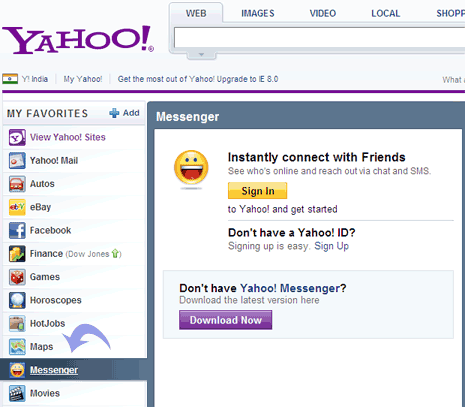This screenshot has width=465, height=407.
Task: Switch to the VIDEO search tab
Action: [x=323, y=13]
